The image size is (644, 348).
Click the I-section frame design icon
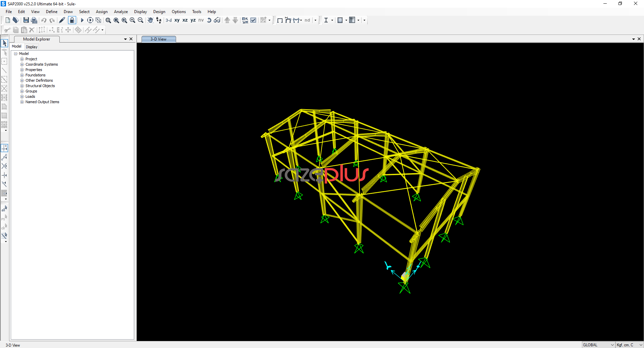326,20
